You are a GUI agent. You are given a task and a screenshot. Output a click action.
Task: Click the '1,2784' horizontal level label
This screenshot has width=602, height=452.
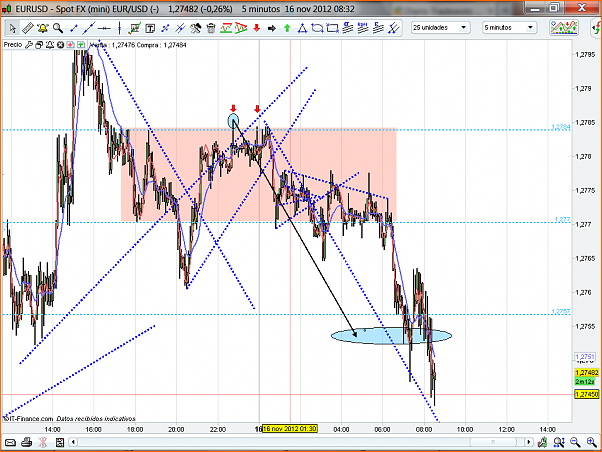coord(561,126)
